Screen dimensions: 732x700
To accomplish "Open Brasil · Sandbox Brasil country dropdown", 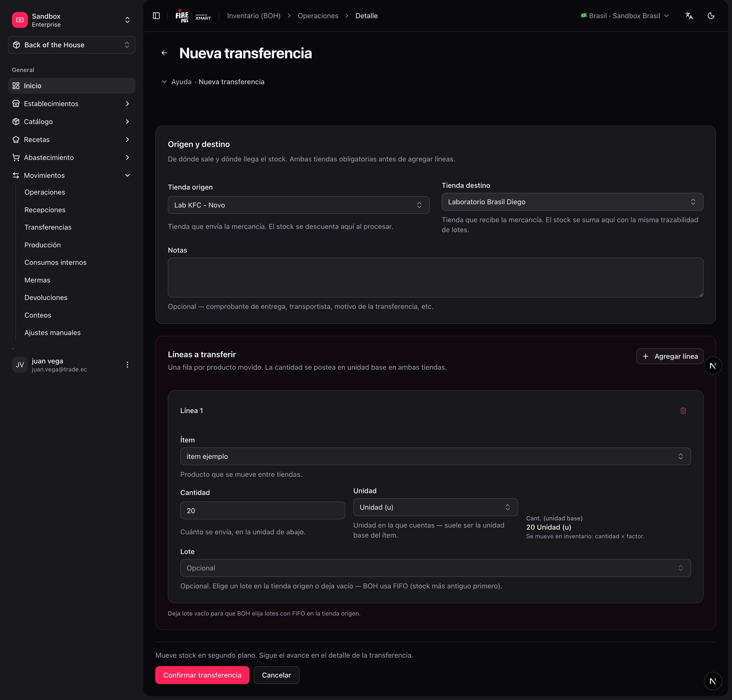I will (625, 16).
